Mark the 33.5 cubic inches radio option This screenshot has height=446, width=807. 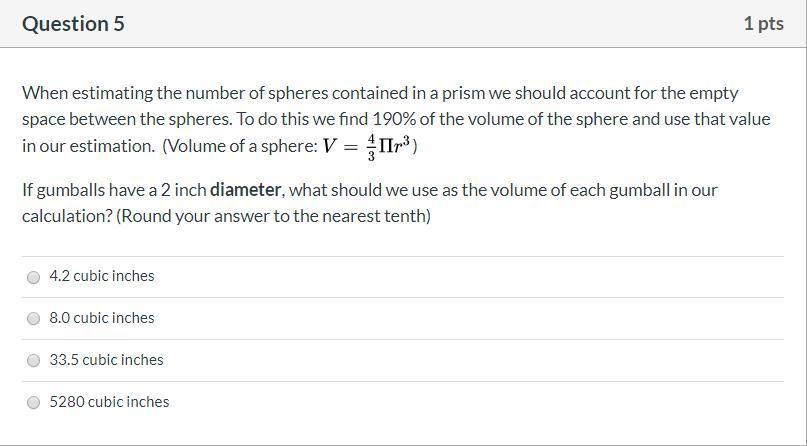click(33, 361)
